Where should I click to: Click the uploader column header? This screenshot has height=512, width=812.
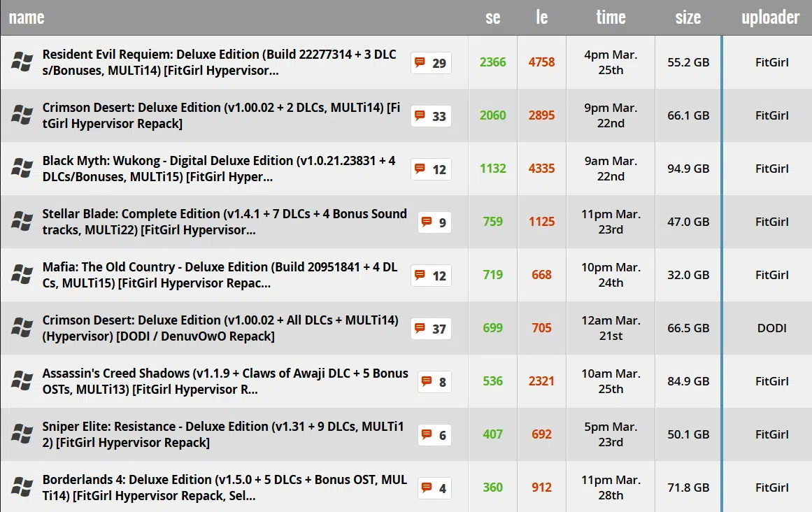(769, 17)
